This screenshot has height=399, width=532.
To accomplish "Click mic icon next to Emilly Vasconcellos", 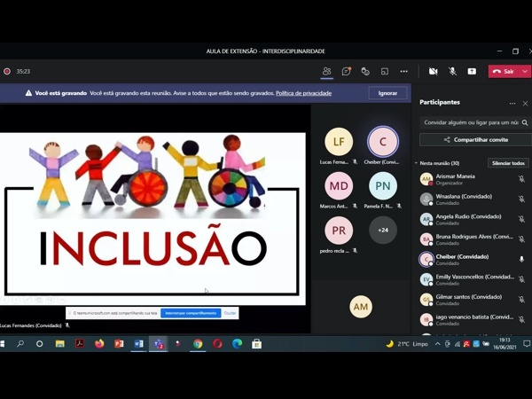I will pyautogui.click(x=521, y=279).
